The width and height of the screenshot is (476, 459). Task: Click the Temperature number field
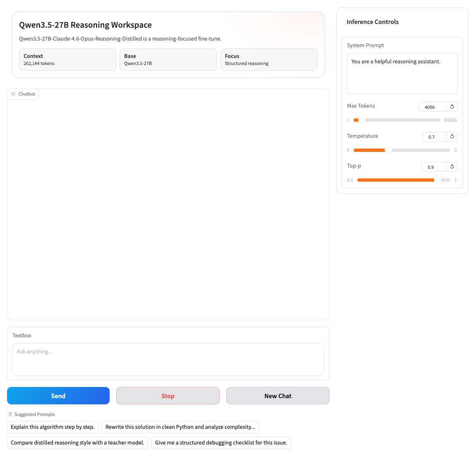434,137
